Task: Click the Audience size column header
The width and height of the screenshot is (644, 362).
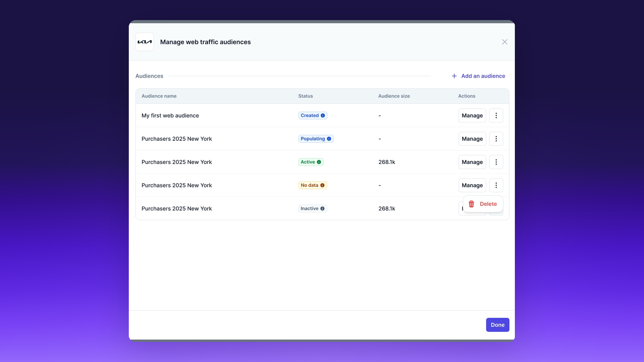Action: 394,96
